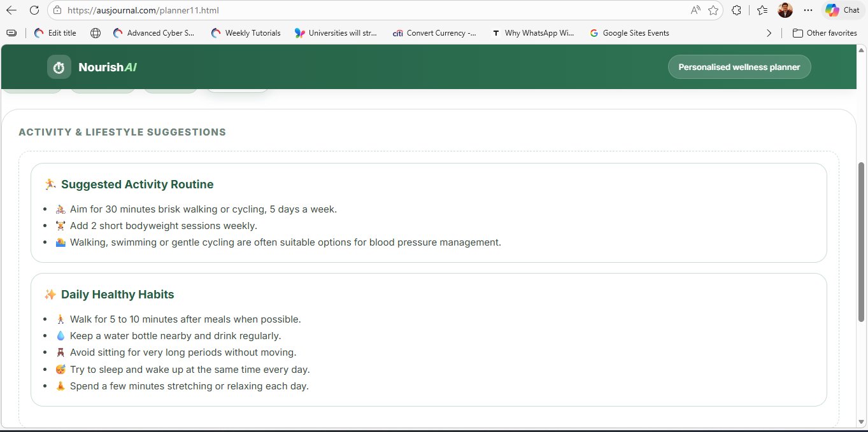Viewport: 868px width, 432px height.
Task: Open the Browser essentials icon
Action: pyautogui.click(x=736, y=10)
